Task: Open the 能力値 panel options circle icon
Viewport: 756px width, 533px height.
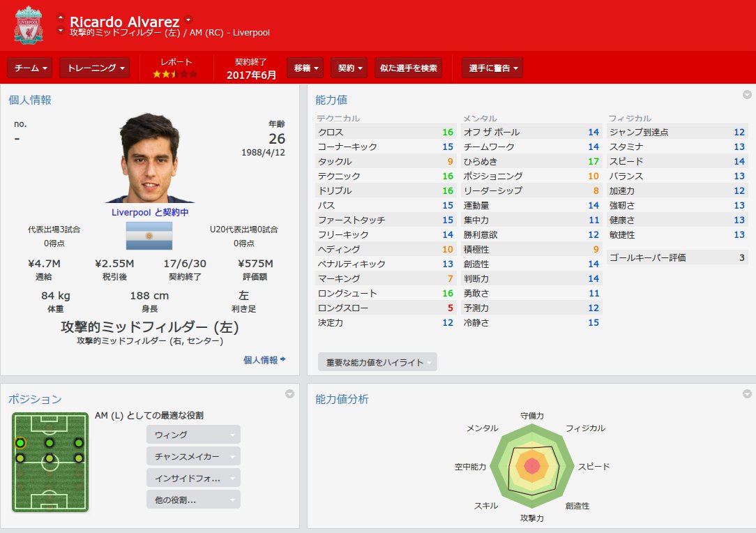Action: pos(747,95)
